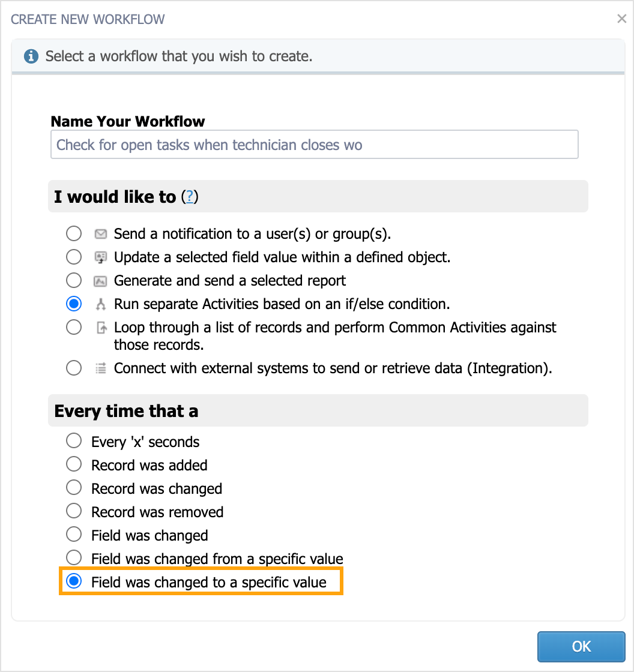Click the OK button

point(581,646)
